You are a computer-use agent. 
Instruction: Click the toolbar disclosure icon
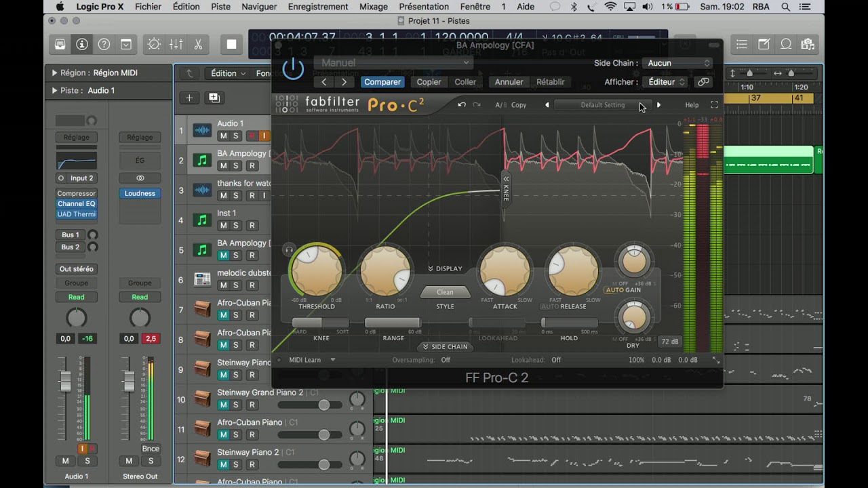click(126, 45)
